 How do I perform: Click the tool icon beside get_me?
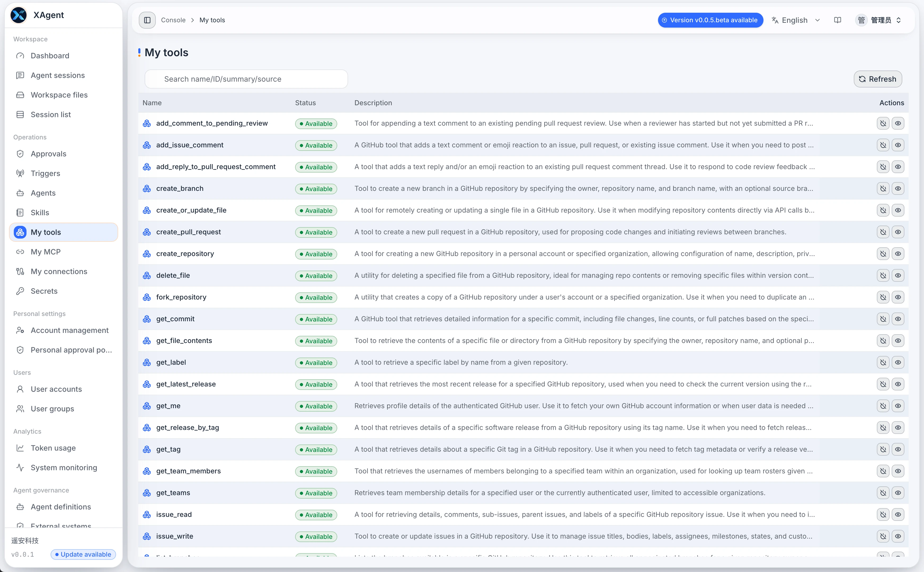[x=147, y=406]
